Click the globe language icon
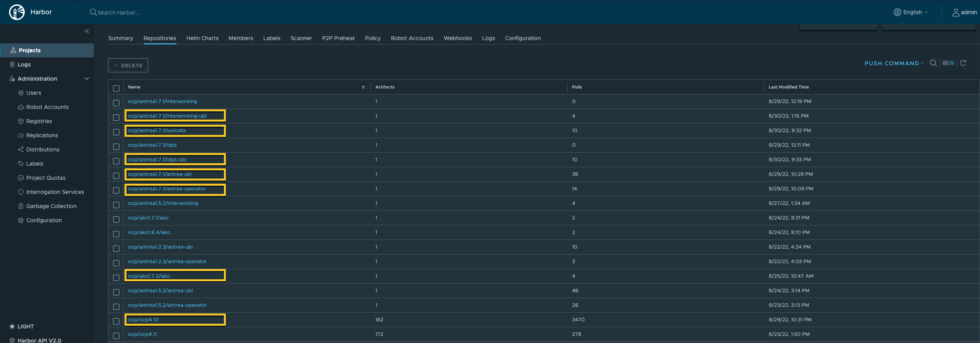This screenshot has width=980, height=343. pos(898,12)
